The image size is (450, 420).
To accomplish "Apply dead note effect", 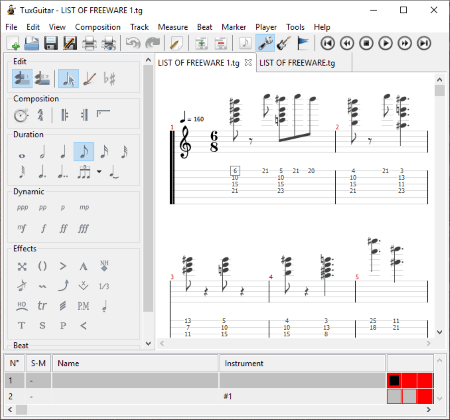I will [x=22, y=266].
